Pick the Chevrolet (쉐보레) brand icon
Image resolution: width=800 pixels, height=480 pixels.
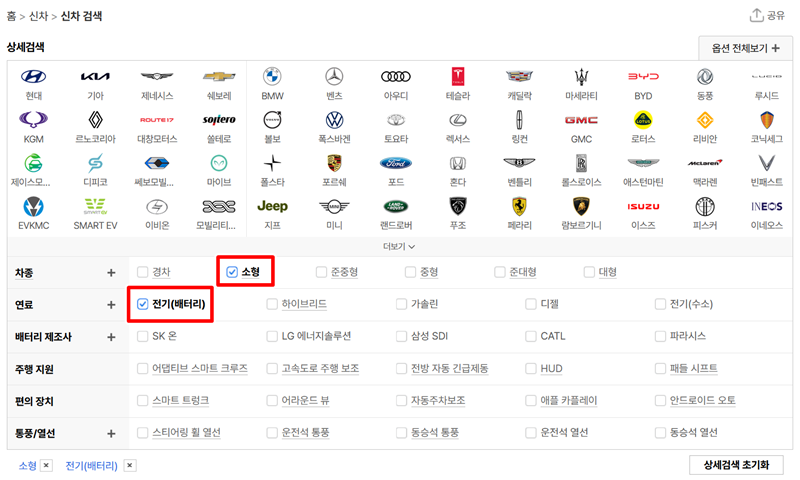coord(219,77)
